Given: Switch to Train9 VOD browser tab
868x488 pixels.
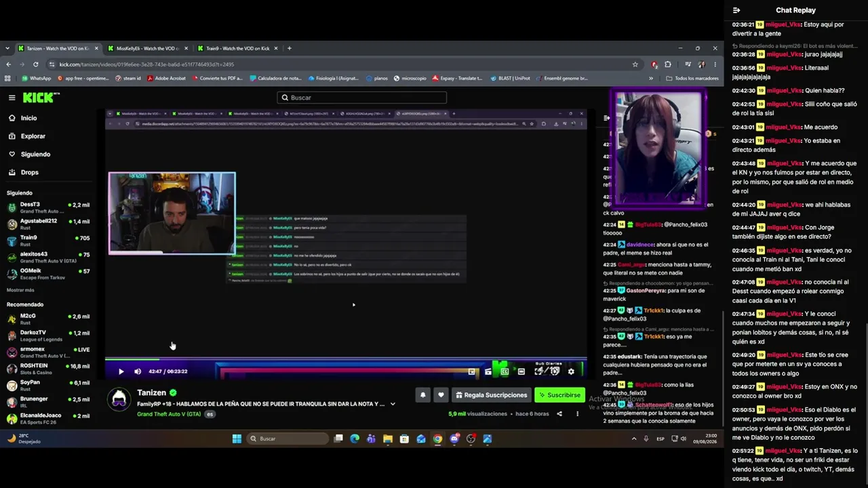Looking at the screenshot, I should (x=237, y=49).
